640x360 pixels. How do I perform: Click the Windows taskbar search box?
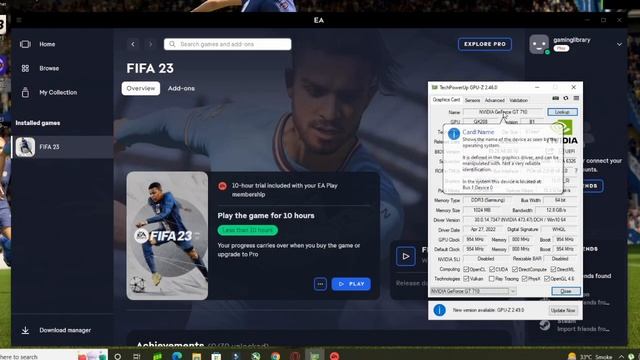(x=53, y=356)
